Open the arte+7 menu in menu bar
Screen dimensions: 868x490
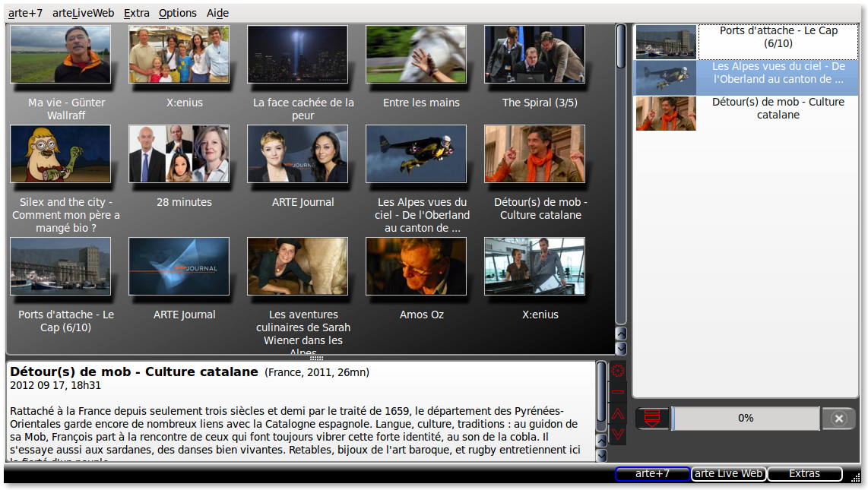(x=24, y=13)
